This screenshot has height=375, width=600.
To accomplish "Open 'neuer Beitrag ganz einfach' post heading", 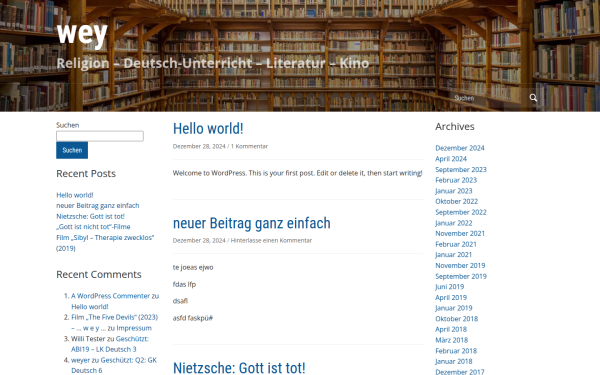I will tap(251, 223).
